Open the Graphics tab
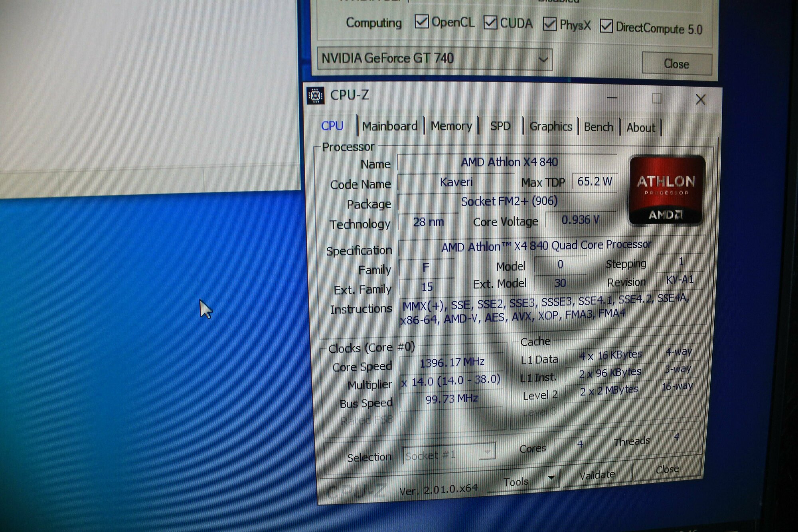Screen dimensions: 798x532 (x=551, y=127)
